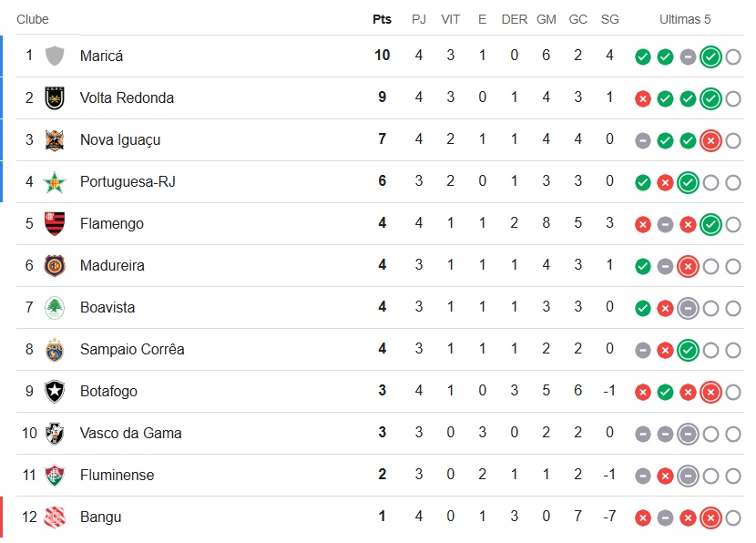The image size is (756, 543).
Task: Click the Clube column header
Action: 33,19
